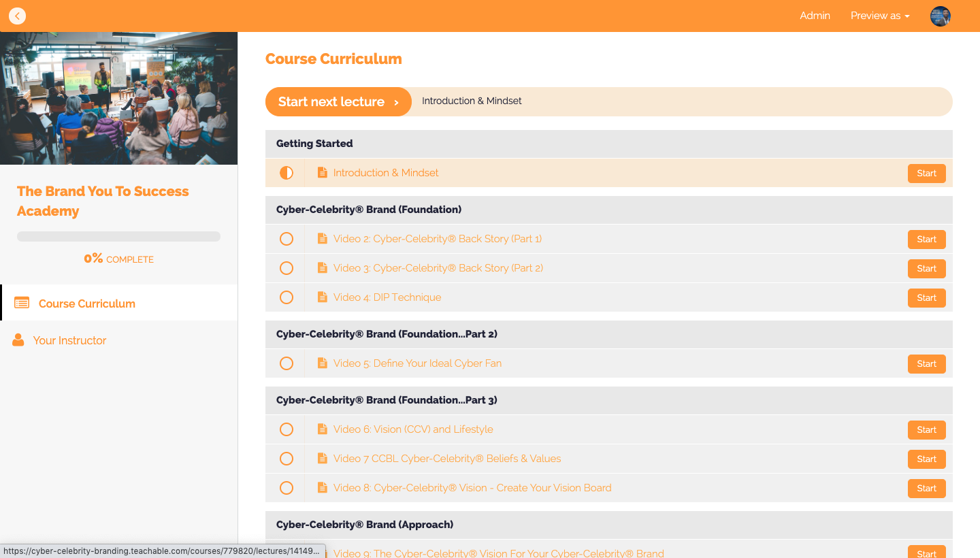
Task: Open the Preview as dropdown
Action: tap(880, 16)
